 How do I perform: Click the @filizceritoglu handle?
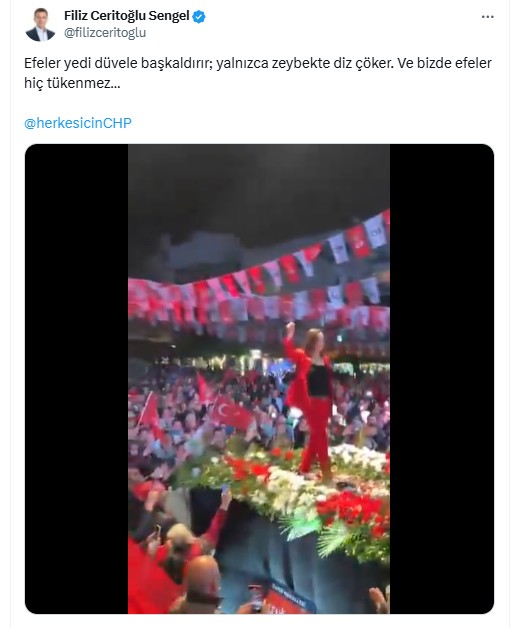click(105, 33)
